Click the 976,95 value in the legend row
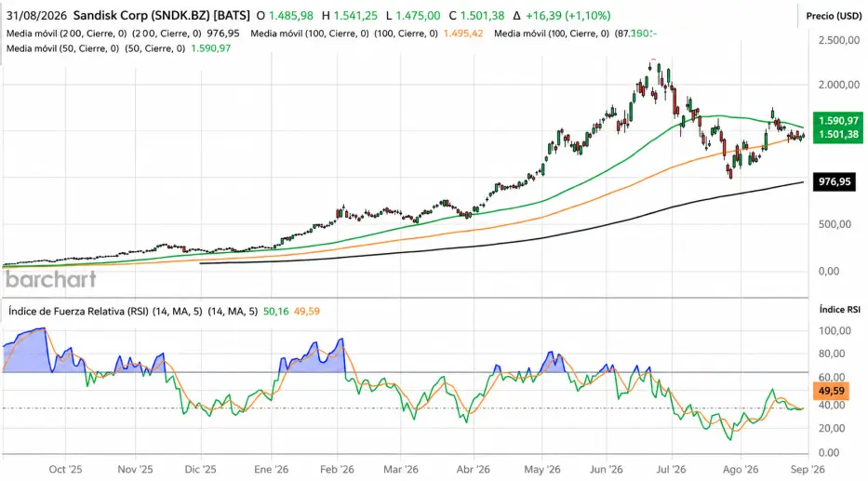Screen dimensions: 868x481 pyautogui.click(x=223, y=33)
